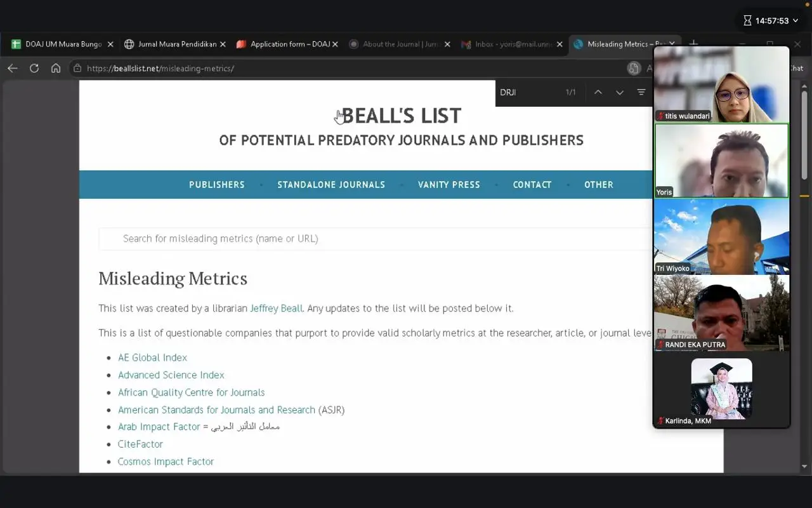Open American Standards for Journals and Research link
812x508 pixels.
216,410
